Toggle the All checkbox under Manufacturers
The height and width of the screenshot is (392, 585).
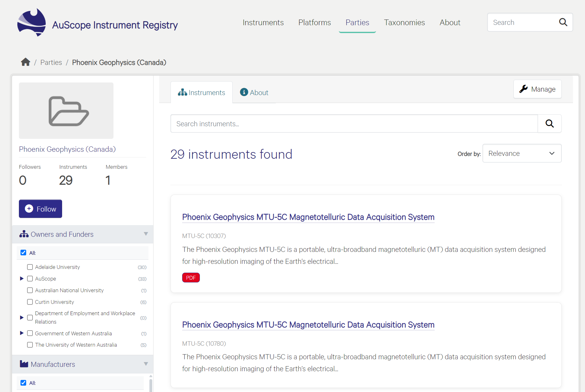(23, 383)
